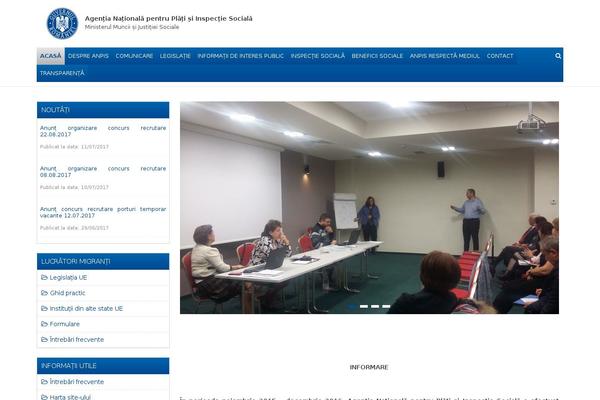
Task: Click the INFORMARE heading text
Action: (369, 367)
